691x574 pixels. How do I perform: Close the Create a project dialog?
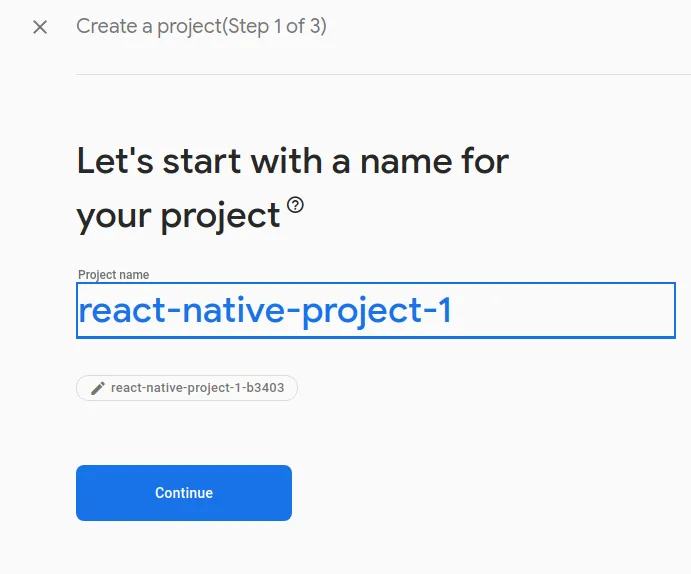(40, 27)
